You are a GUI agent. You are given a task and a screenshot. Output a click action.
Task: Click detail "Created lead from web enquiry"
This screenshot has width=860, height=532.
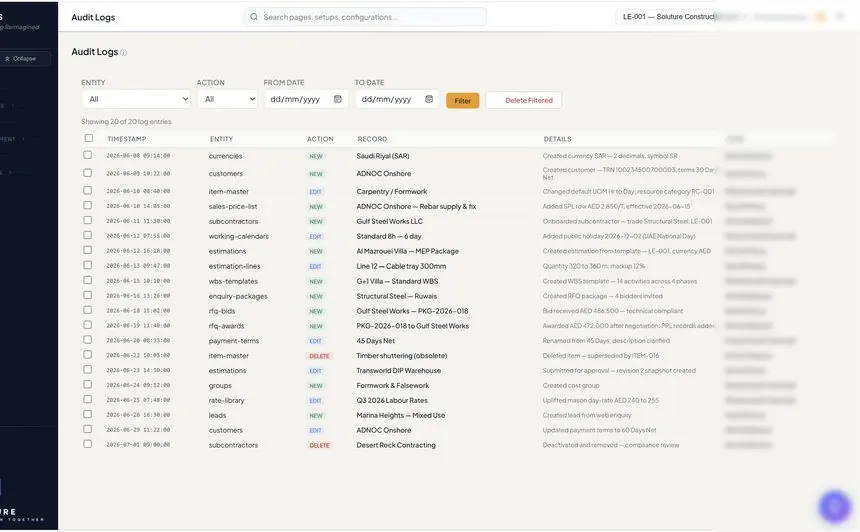[587, 416]
